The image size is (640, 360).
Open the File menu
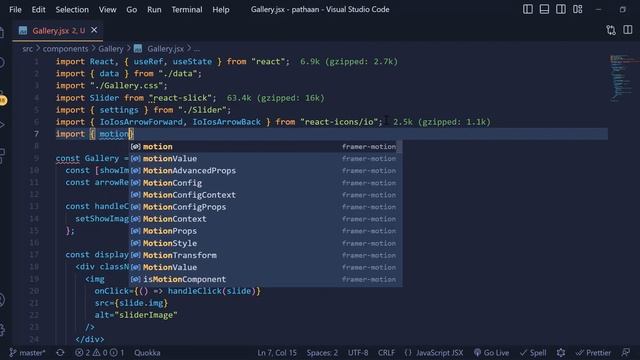[x=15, y=9]
